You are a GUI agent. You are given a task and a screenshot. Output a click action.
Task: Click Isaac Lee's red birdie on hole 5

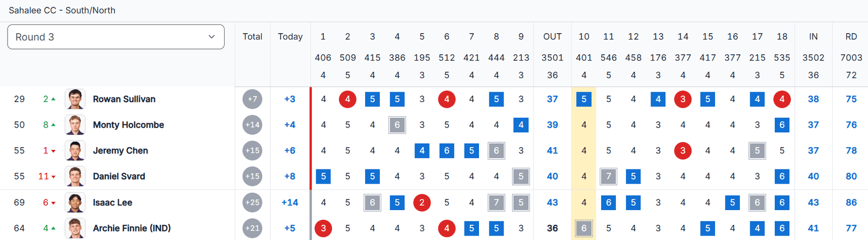click(x=422, y=203)
